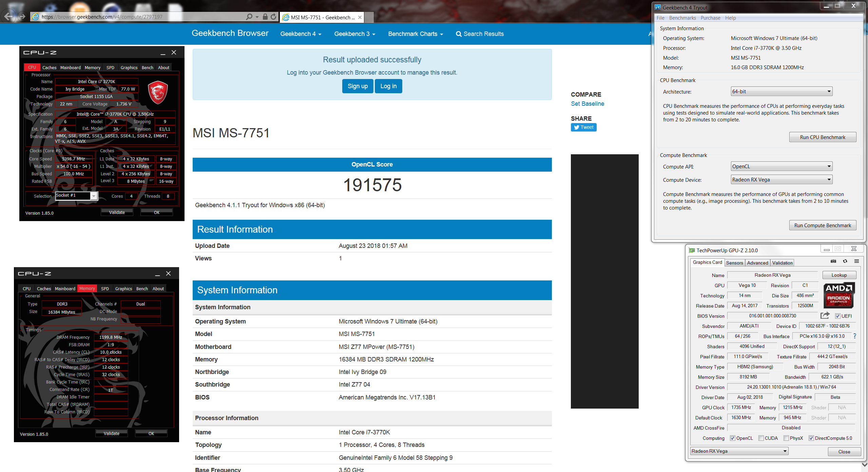Click the IE page icon in the address bar
868x472 pixels.
[35, 17]
